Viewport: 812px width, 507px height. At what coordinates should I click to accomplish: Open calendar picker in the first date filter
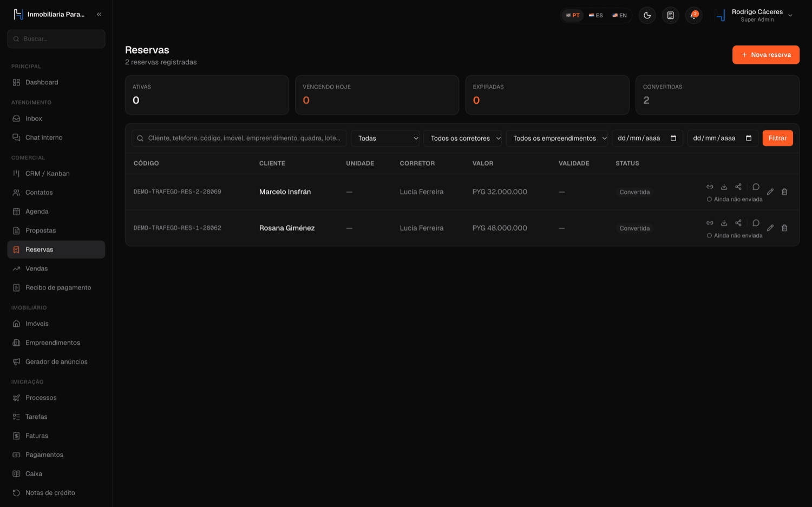click(x=673, y=139)
